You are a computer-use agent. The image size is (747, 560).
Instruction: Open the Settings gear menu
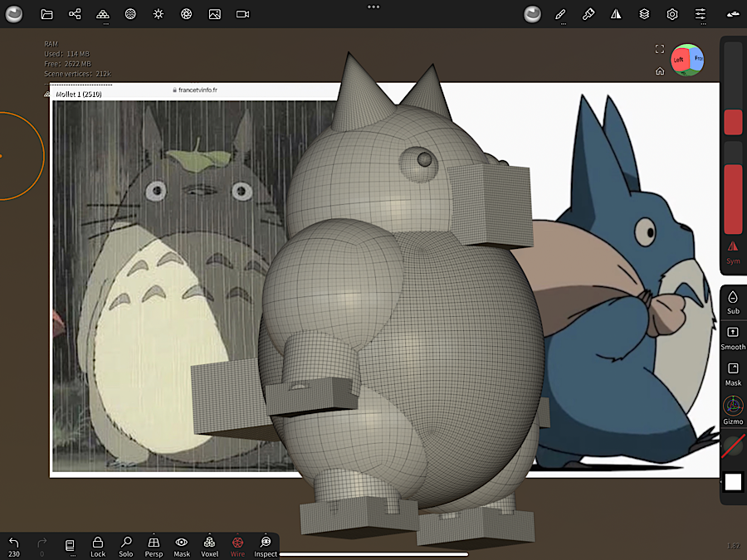tap(672, 14)
